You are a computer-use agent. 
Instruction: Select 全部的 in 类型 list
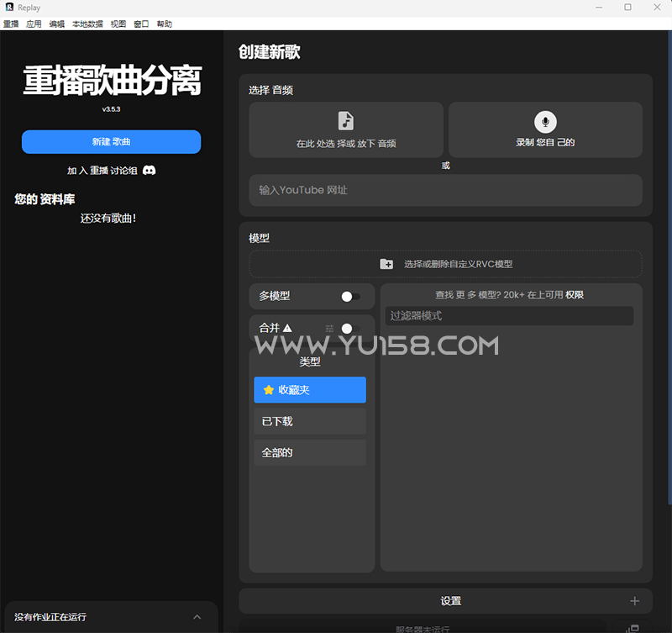(309, 452)
